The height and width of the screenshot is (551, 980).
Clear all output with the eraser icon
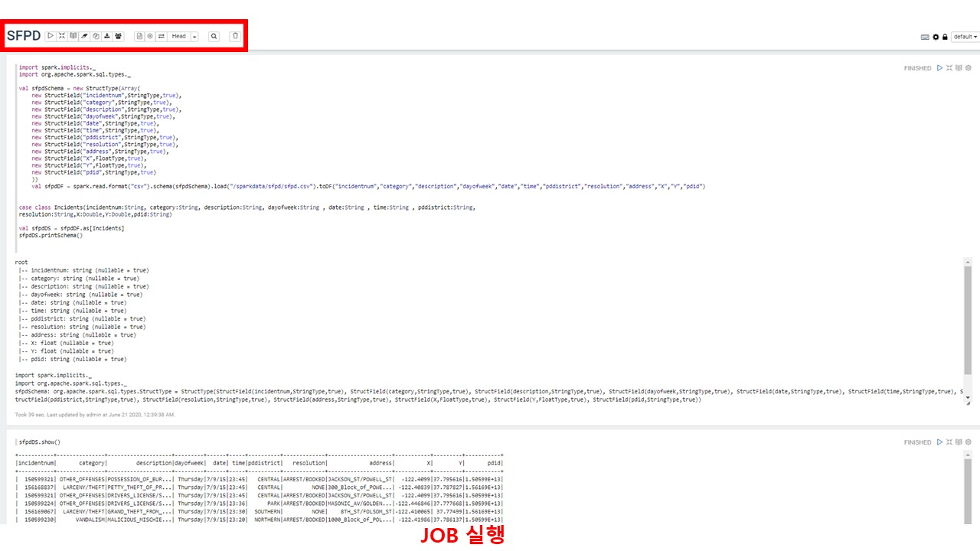coord(84,36)
